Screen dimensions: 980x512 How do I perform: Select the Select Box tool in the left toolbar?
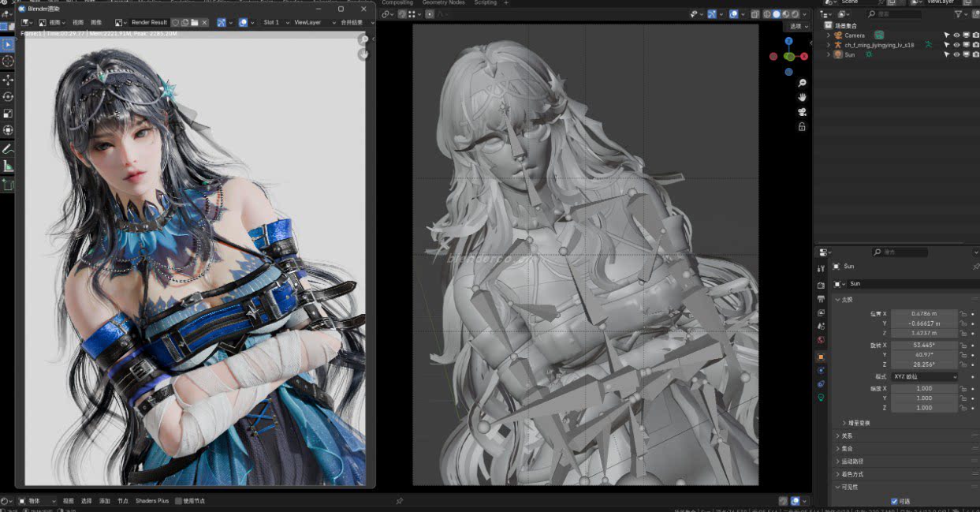7,44
